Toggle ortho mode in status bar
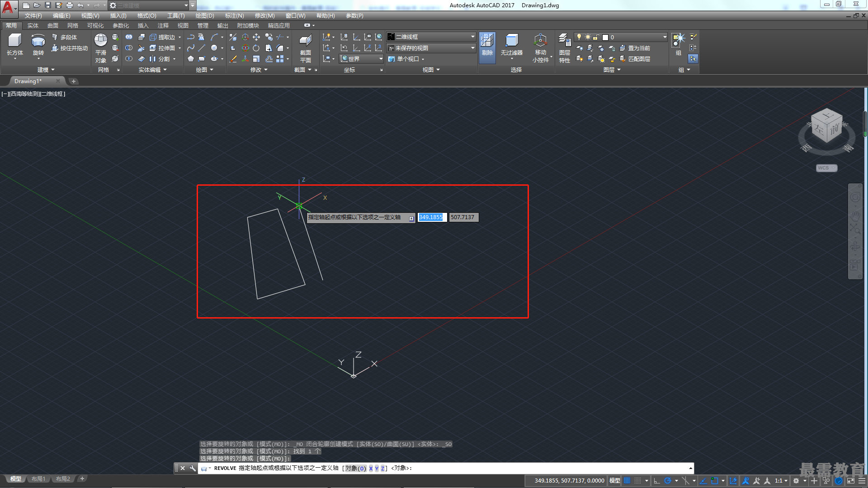868x488 pixels. coord(657,480)
